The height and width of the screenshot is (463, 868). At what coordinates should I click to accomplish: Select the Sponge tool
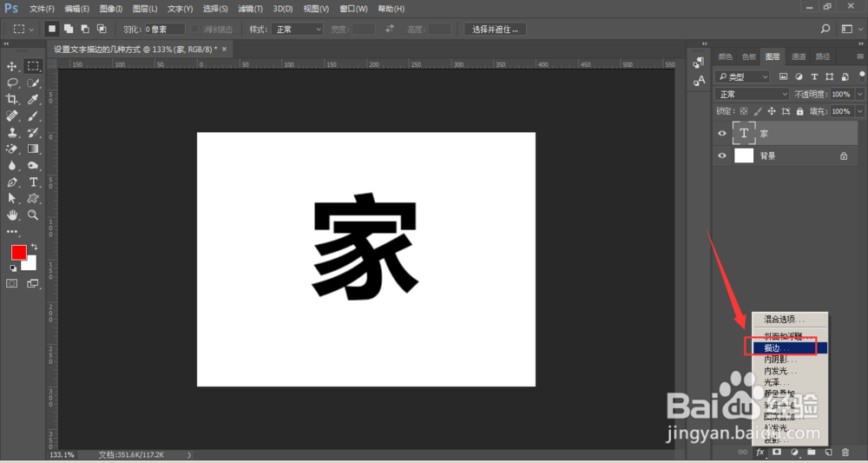tap(33, 165)
